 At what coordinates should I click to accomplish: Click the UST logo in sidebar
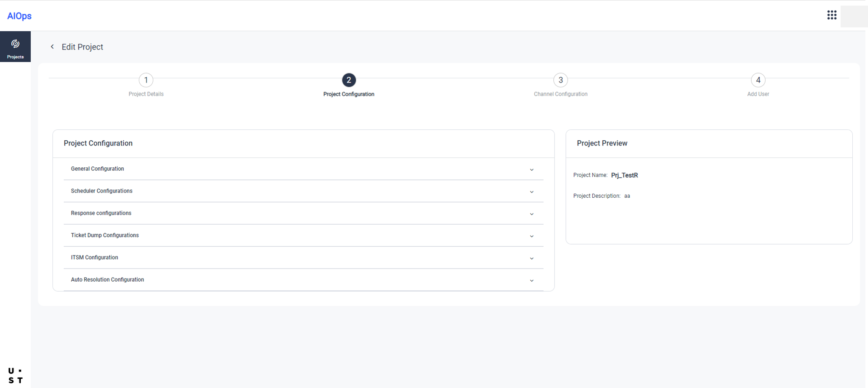point(15,375)
